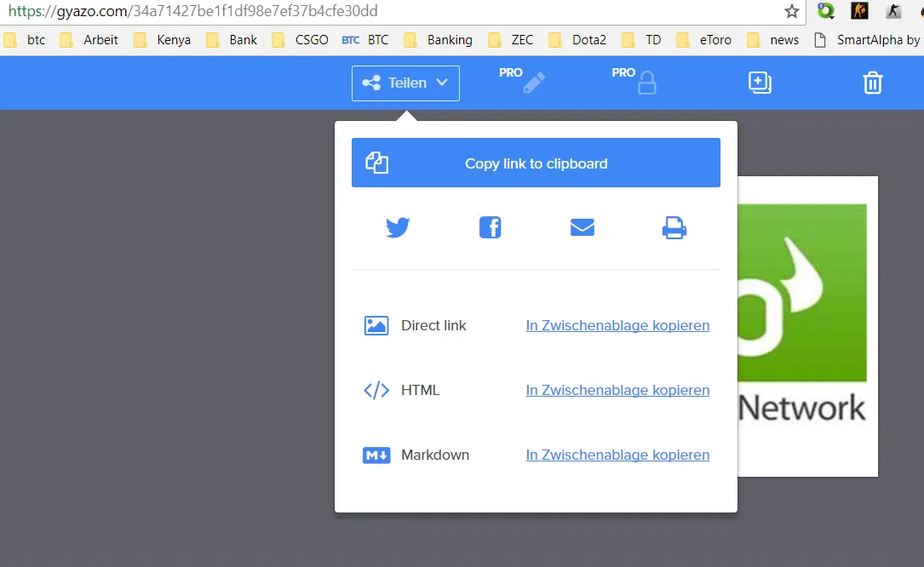Open the TD bookmark folder

coord(642,39)
